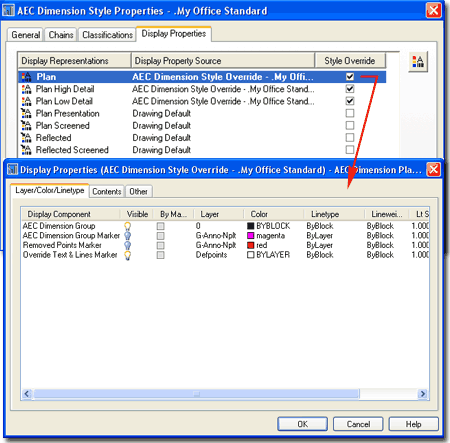Click the OK button

[x=303, y=424]
